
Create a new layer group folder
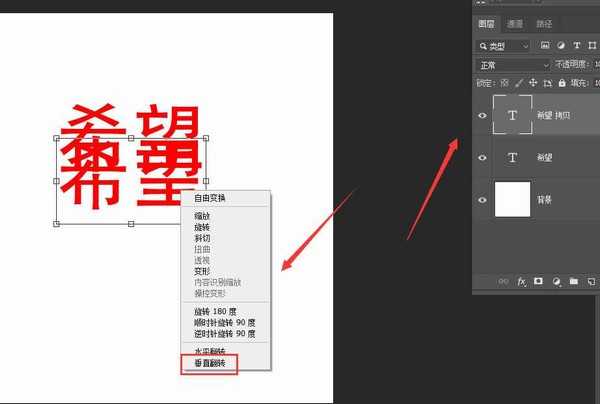pos(573,282)
